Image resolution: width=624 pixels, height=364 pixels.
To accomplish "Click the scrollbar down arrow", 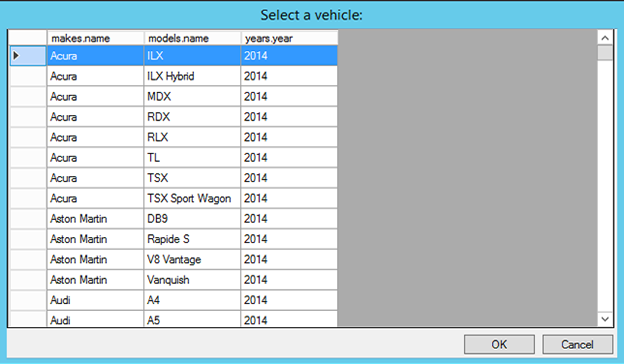I will coord(605,319).
